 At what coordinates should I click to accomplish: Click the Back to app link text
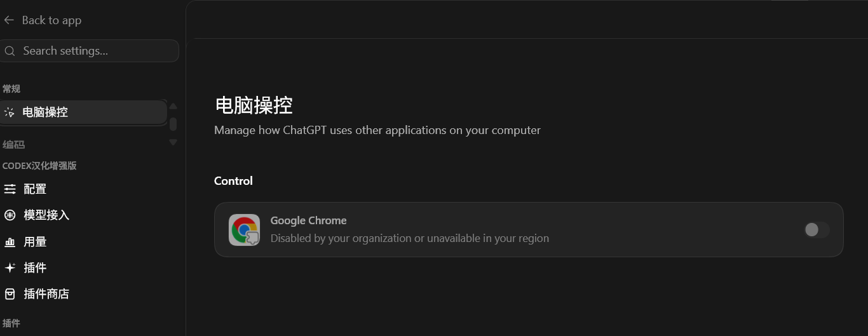point(51,20)
